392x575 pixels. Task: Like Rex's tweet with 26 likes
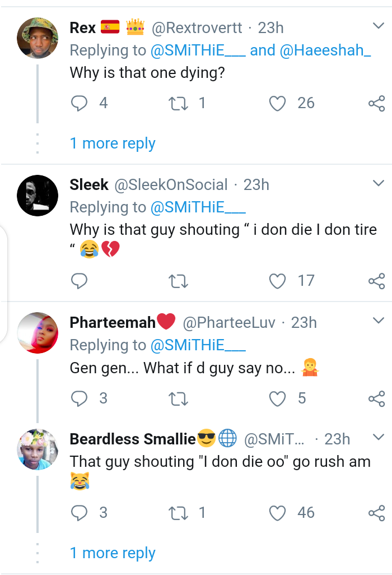[x=278, y=103]
